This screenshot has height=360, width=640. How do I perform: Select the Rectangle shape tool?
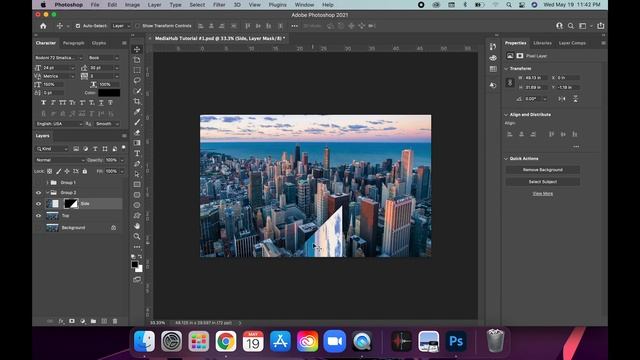tap(137, 184)
